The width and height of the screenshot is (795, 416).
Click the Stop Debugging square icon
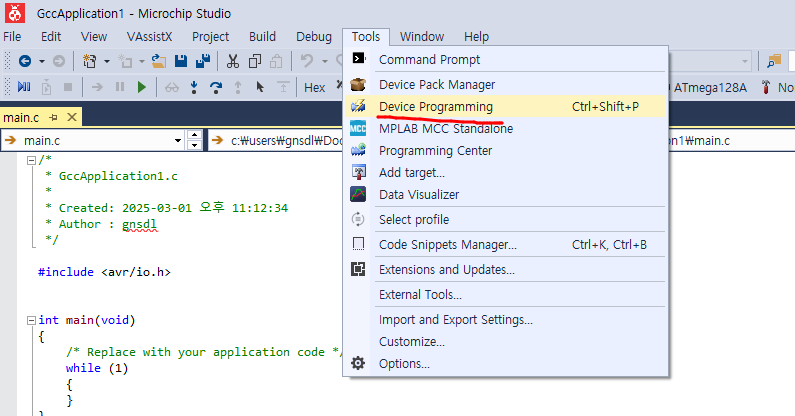(67, 87)
